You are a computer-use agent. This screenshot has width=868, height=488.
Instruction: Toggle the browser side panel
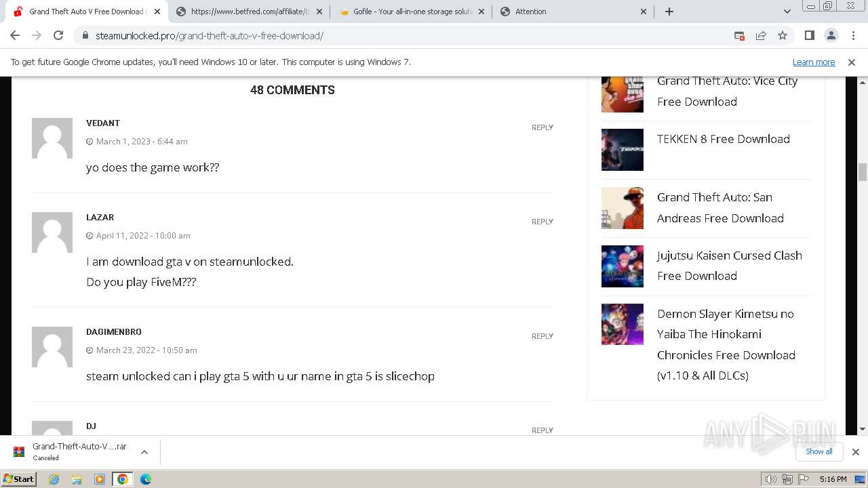(809, 35)
